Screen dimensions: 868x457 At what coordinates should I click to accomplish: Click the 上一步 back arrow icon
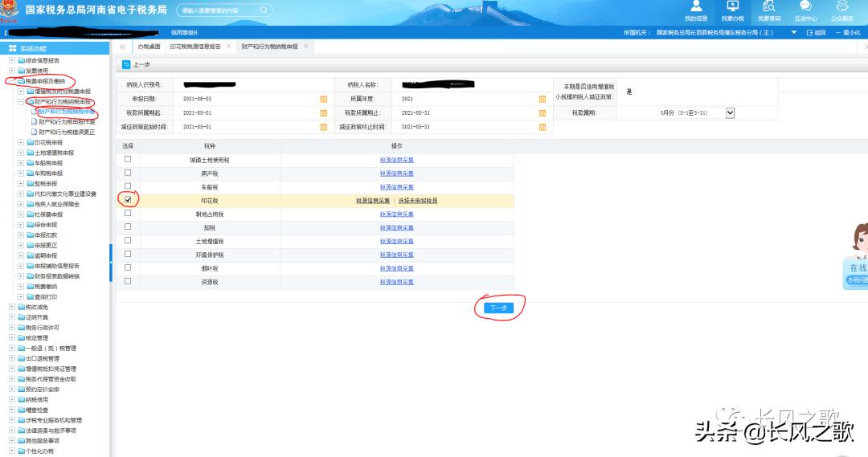coord(126,65)
